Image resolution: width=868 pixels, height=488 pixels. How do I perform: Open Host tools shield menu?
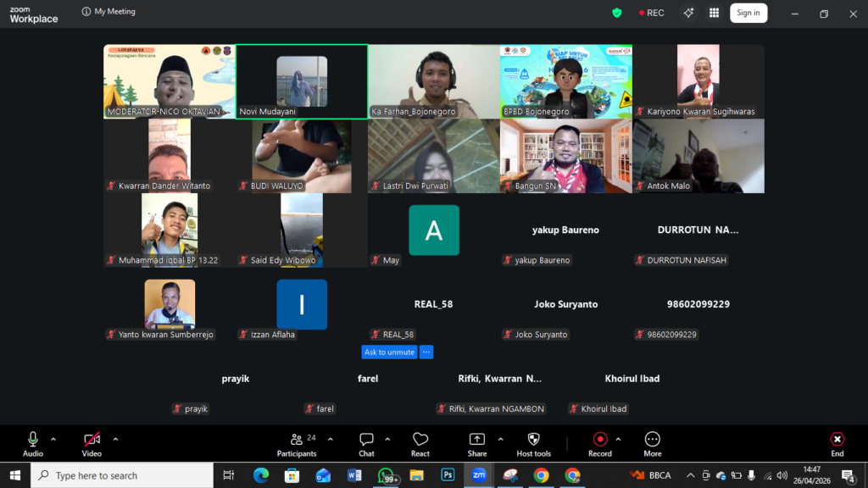pyautogui.click(x=533, y=443)
